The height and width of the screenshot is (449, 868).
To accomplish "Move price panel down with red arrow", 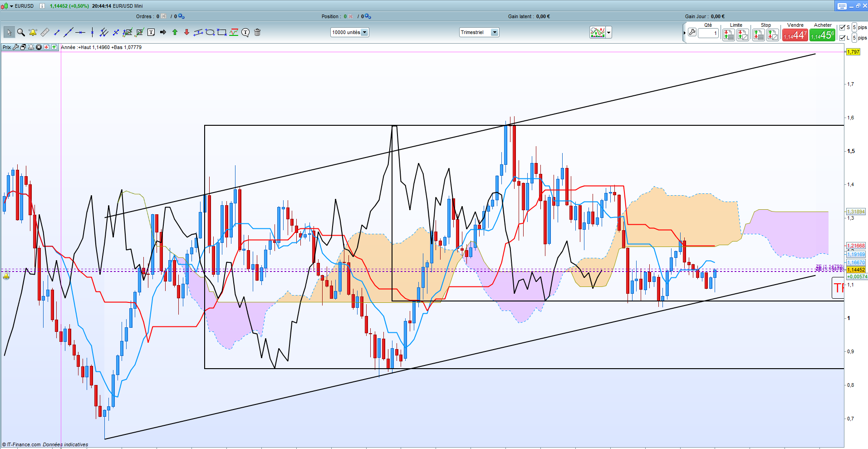I will (46, 47).
